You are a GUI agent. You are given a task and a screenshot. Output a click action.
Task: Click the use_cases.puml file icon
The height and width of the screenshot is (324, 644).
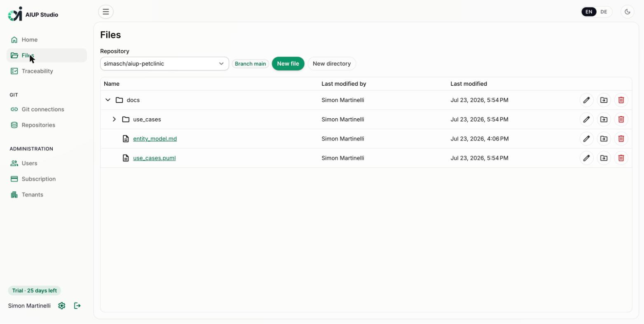[x=126, y=158]
